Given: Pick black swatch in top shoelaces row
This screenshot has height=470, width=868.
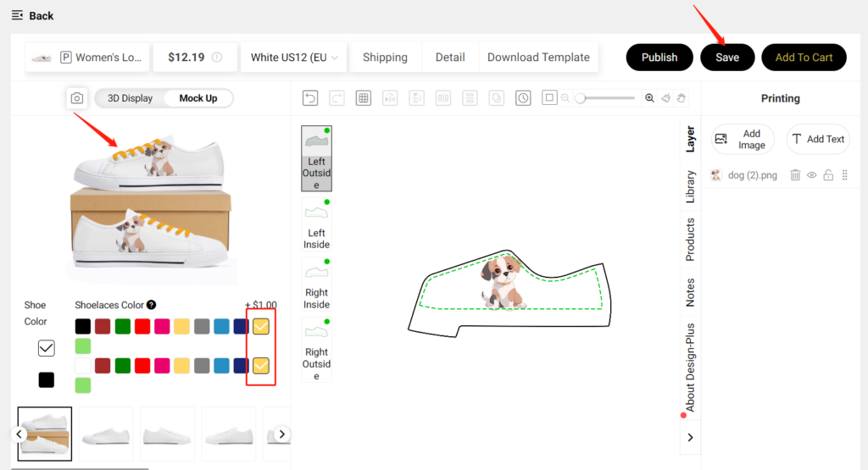Looking at the screenshot, I should point(83,326).
